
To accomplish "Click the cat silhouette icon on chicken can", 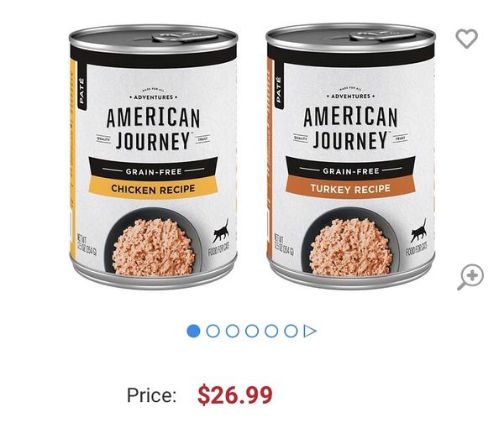I will (221, 231).
